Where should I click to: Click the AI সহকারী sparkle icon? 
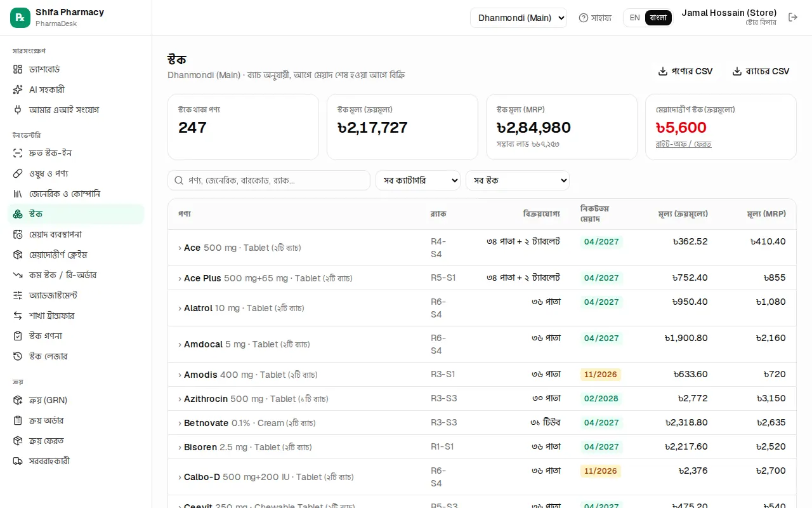point(18,90)
